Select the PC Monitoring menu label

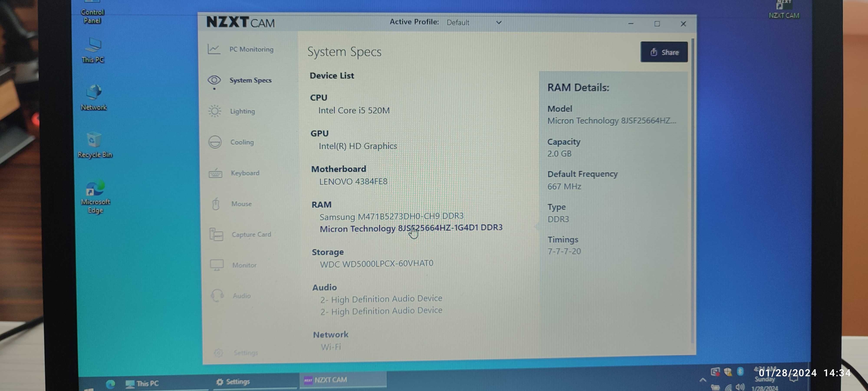click(x=251, y=49)
